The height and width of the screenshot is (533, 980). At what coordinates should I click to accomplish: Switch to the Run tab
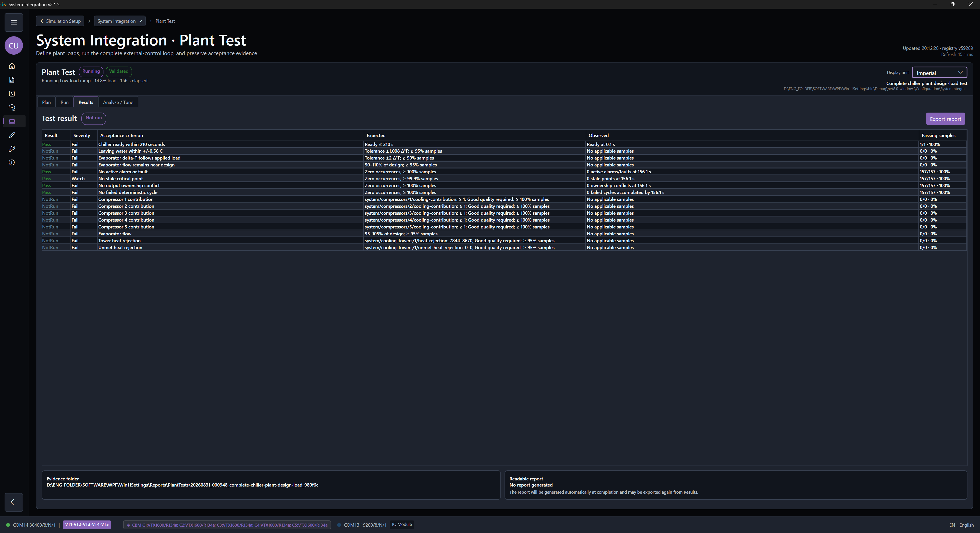pos(65,102)
